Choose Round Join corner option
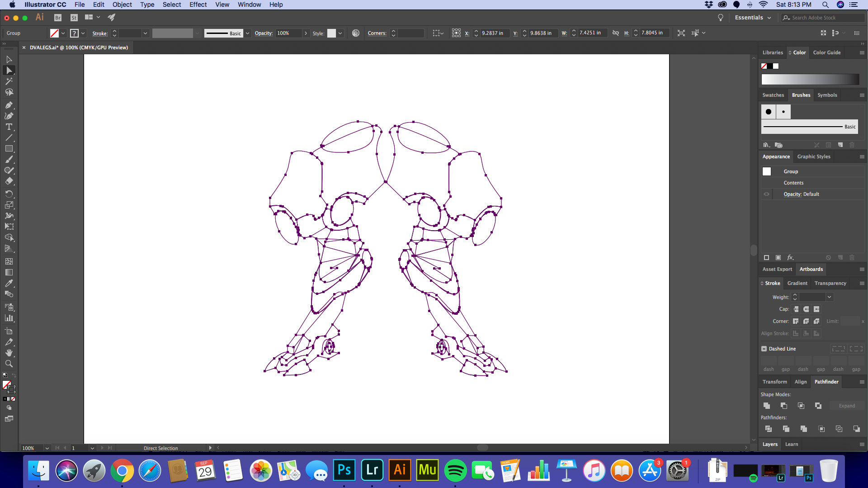Image resolution: width=868 pixels, height=488 pixels. coord(806,321)
